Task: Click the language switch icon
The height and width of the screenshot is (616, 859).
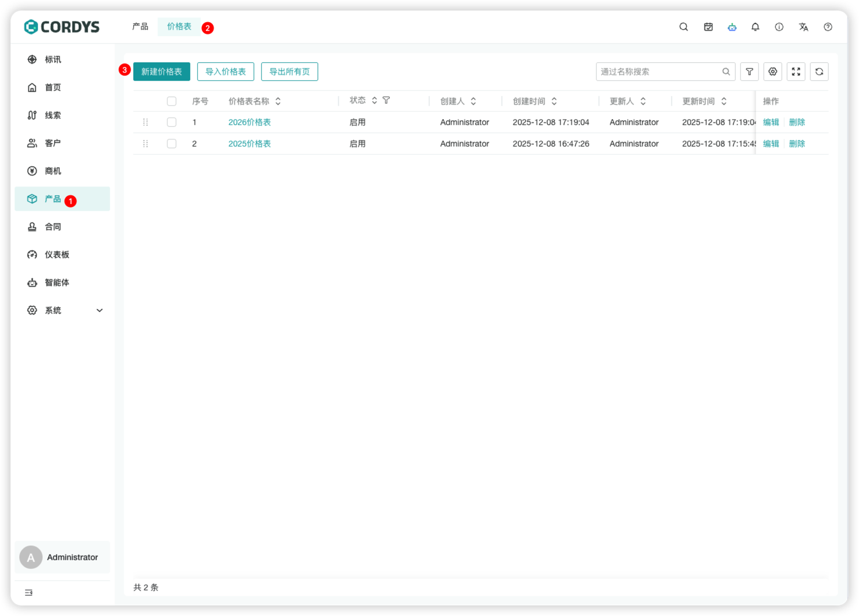Action: pyautogui.click(x=803, y=27)
